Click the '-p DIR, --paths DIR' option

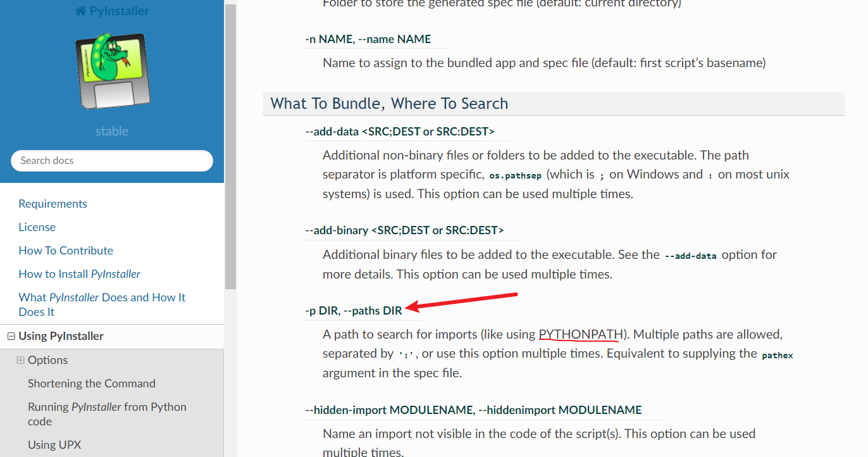coord(354,311)
